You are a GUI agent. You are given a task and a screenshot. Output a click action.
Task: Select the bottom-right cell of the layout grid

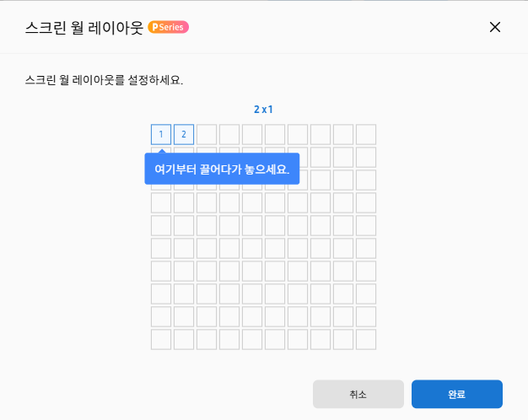[366, 340]
